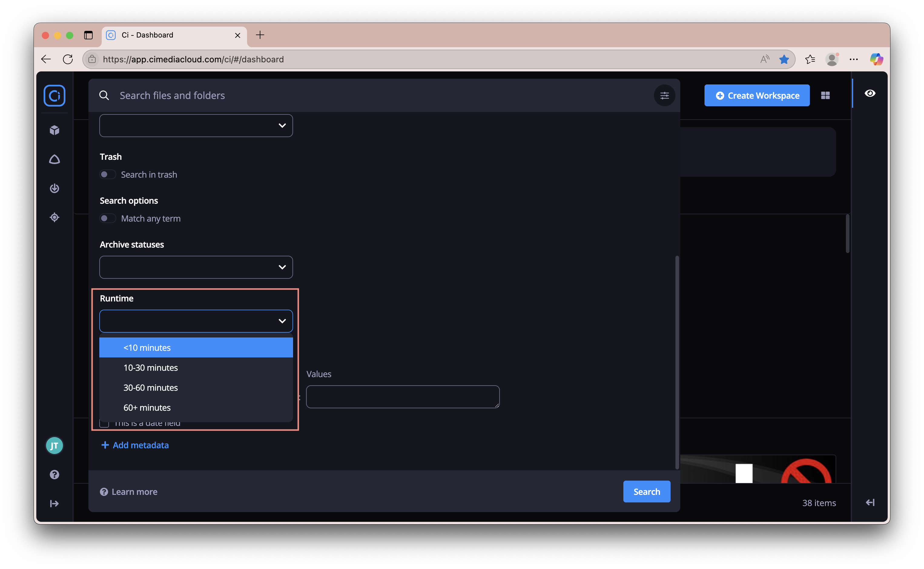Click the search magnifier icon
Viewport: 924px width, 569px height.
click(104, 96)
